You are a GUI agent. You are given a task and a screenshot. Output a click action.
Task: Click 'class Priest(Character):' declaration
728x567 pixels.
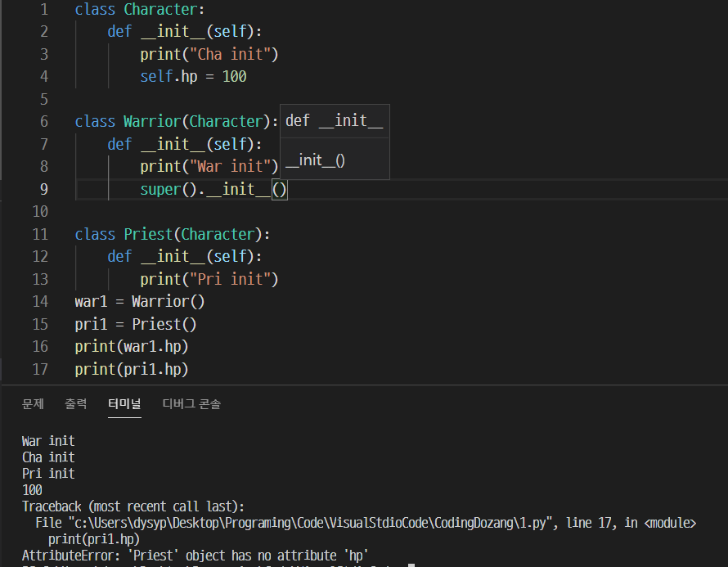pos(173,235)
